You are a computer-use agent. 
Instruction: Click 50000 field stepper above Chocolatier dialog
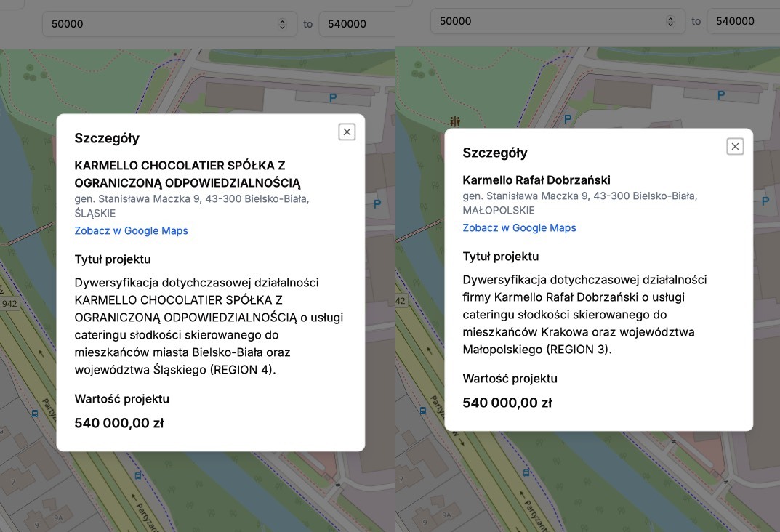point(282,24)
